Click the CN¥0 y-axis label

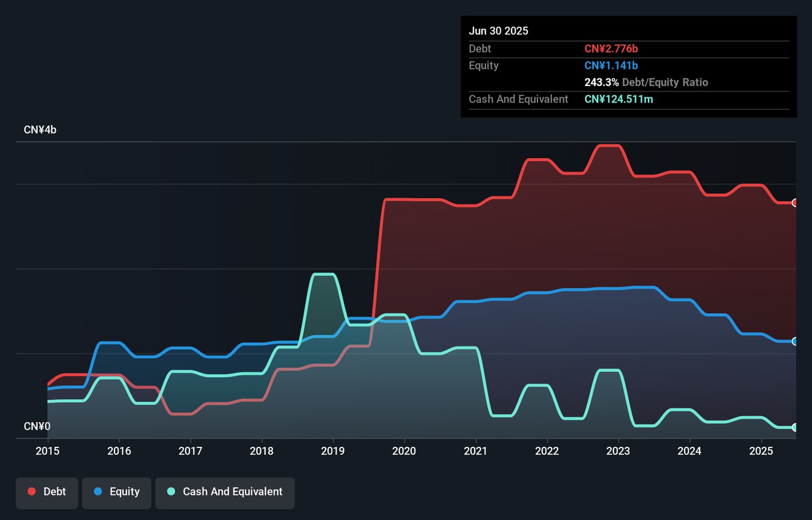point(37,426)
